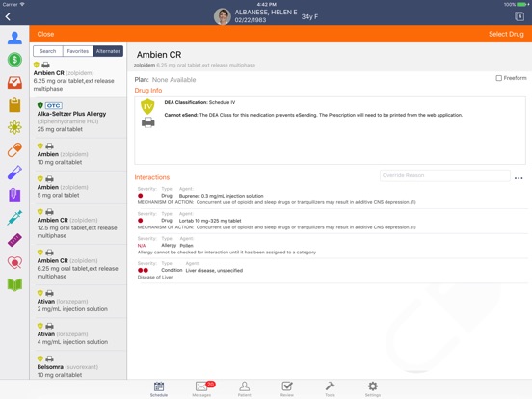Viewport: 532px width, 399px height.
Task: Go back using the top-left arrow
Action: click(x=8, y=16)
